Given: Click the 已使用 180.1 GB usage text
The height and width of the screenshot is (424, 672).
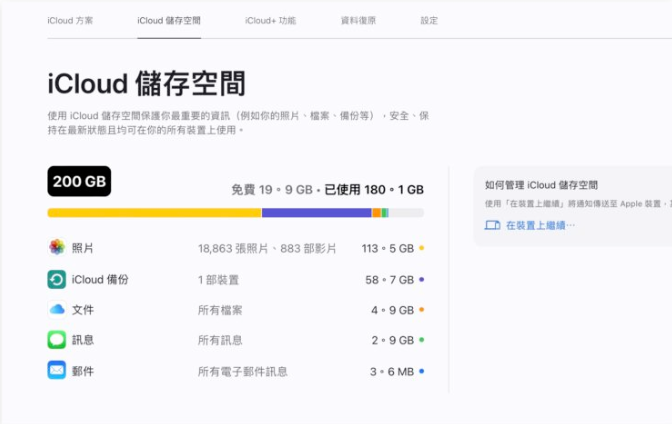Looking at the screenshot, I should 374,189.
